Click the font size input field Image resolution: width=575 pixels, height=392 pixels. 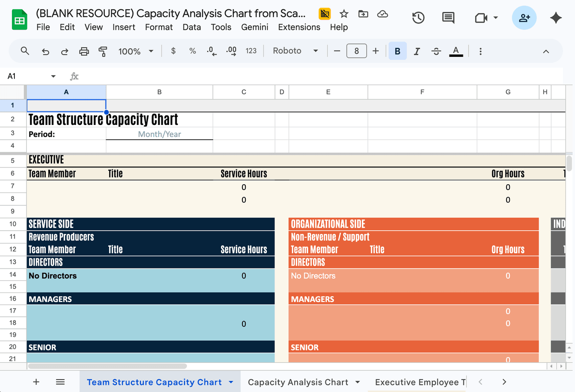click(x=356, y=51)
